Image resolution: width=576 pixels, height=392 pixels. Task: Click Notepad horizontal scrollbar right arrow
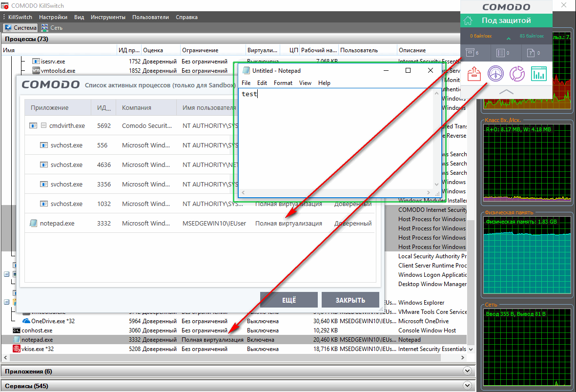tap(428, 192)
